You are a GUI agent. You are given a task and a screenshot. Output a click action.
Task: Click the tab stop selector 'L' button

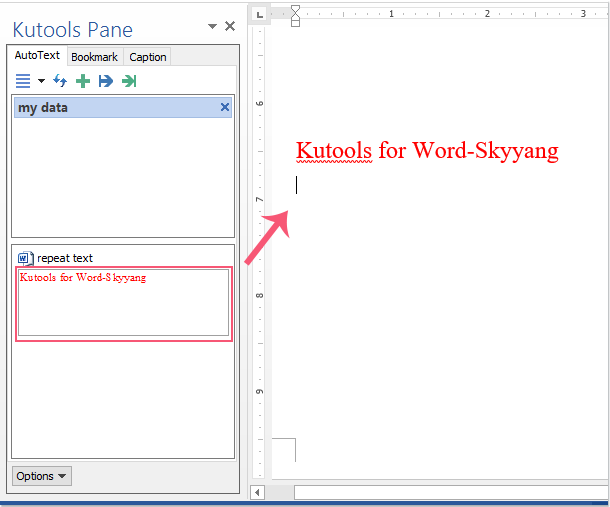pos(259,15)
